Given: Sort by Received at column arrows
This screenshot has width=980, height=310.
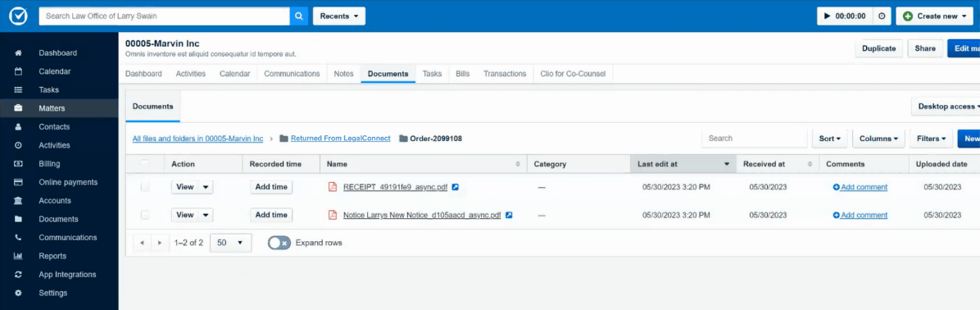Looking at the screenshot, I should click(x=810, y=164).
